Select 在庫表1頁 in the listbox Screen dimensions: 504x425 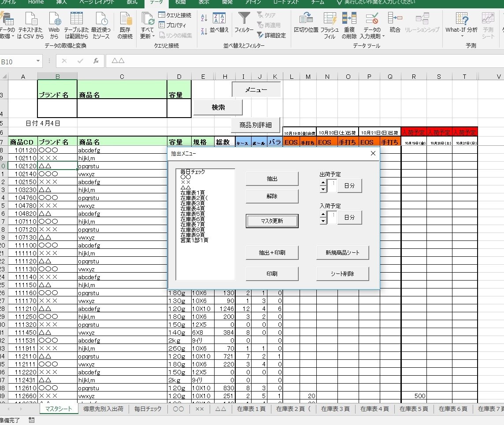193,193
